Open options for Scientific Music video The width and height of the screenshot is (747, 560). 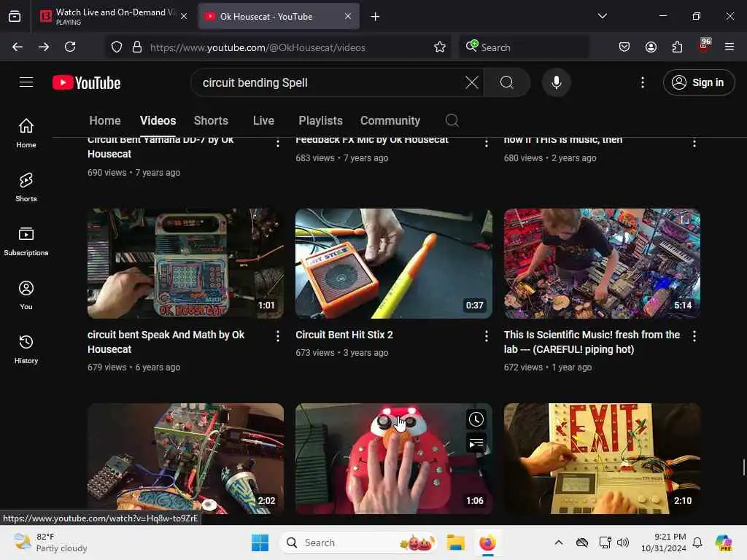coord(694,336)
